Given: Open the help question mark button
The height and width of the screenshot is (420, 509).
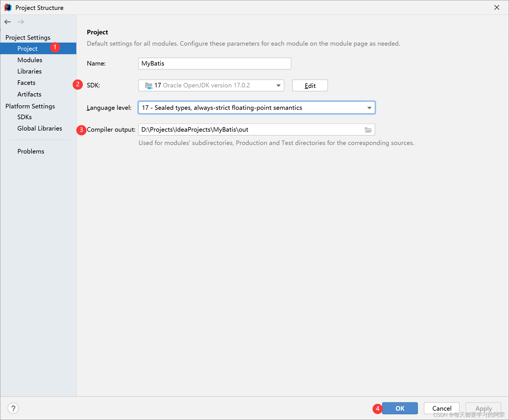Looking at the screenshot, I should tap(13, 408).
